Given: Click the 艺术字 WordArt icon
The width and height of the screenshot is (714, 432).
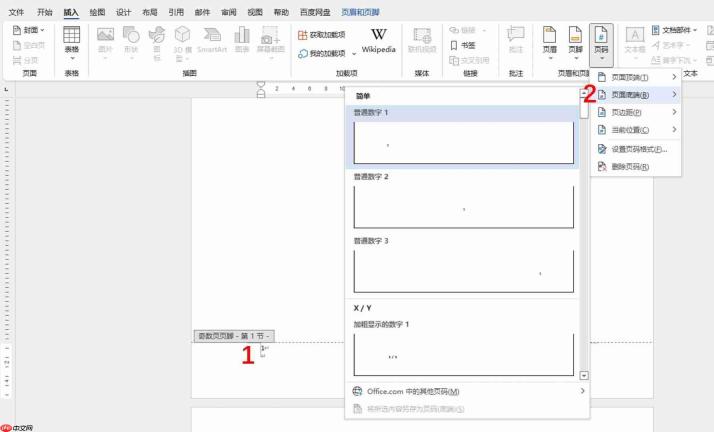Looking at the screenshot, I should [x=656, y=45].
